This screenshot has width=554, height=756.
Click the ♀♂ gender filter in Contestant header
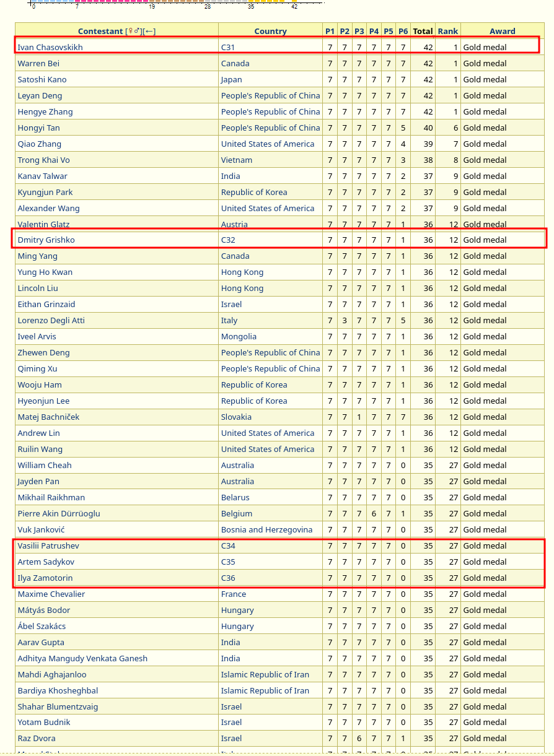[133, 31]
